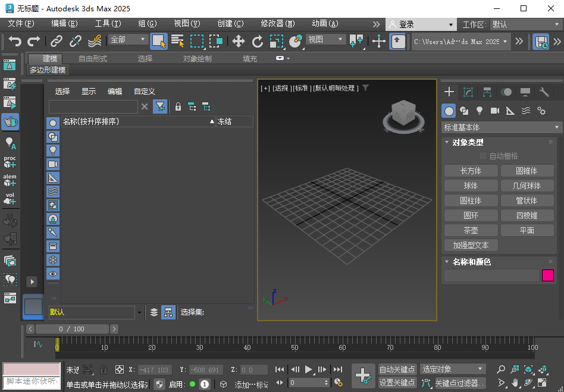
Task: Enable the 自动栅格 checkbox
Action: click(484, 156)
